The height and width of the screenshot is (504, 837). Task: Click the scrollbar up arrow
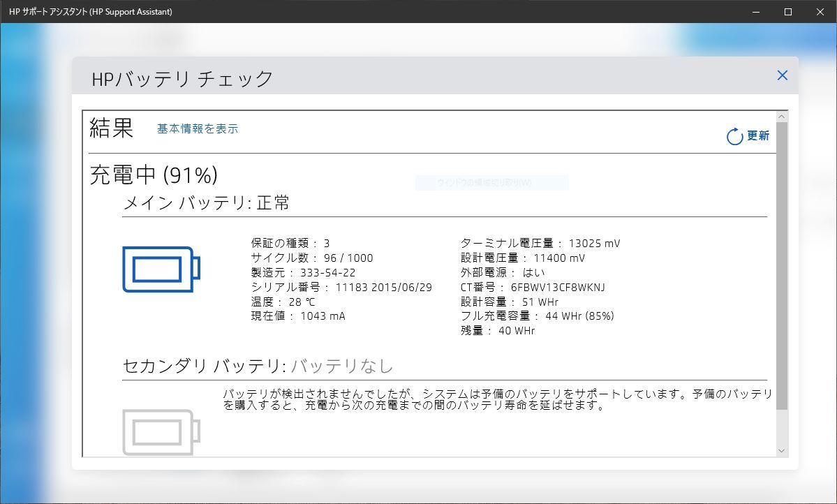pyautogui.click(x=781, y=117)
